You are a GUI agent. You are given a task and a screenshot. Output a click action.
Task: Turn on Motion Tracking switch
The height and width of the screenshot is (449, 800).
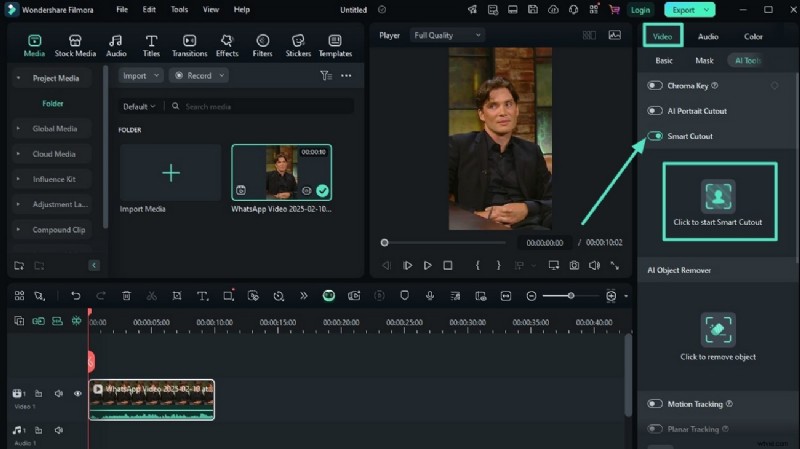(655, 404)
